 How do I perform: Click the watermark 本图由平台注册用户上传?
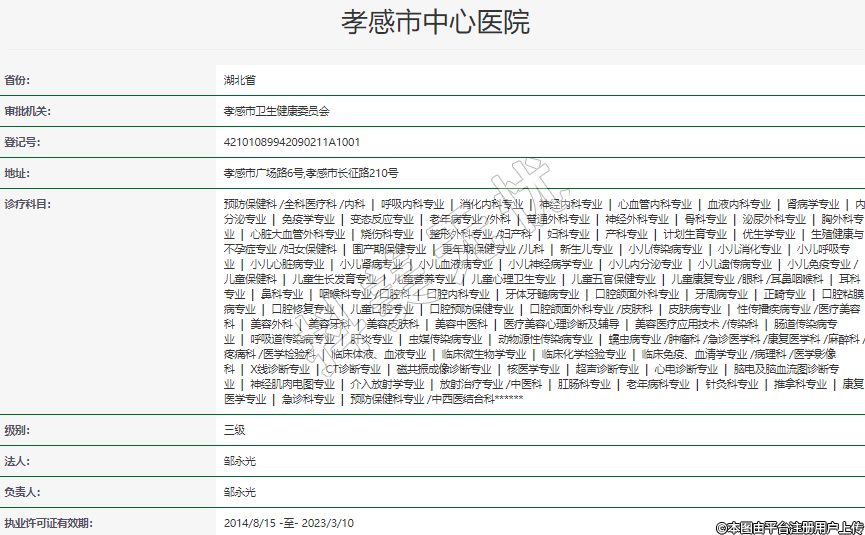pos(788,526)
